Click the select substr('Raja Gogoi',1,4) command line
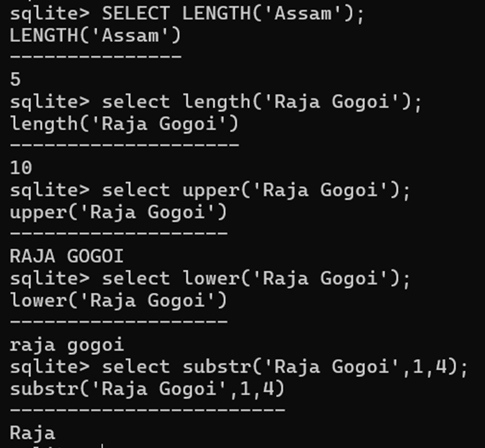This screenshot has width=485, height=448. [x=239, y=366]
